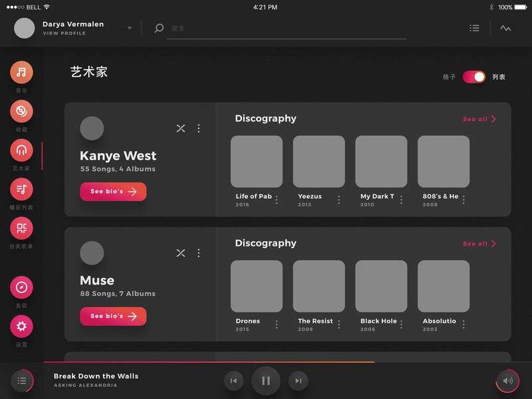532x399 pixels.
Task: Open Absolutio album cover
Action: click(x=444, y=286)
